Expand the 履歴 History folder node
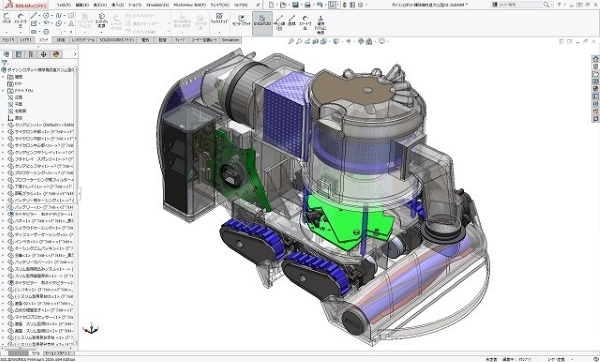The height and width of the screenshot is (362, 600). point(3,77)
